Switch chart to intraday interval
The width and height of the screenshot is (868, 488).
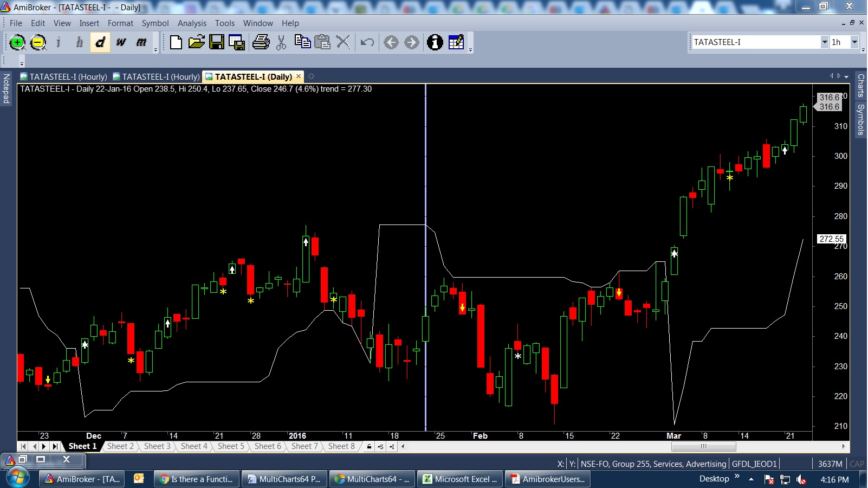coord(59,42)
